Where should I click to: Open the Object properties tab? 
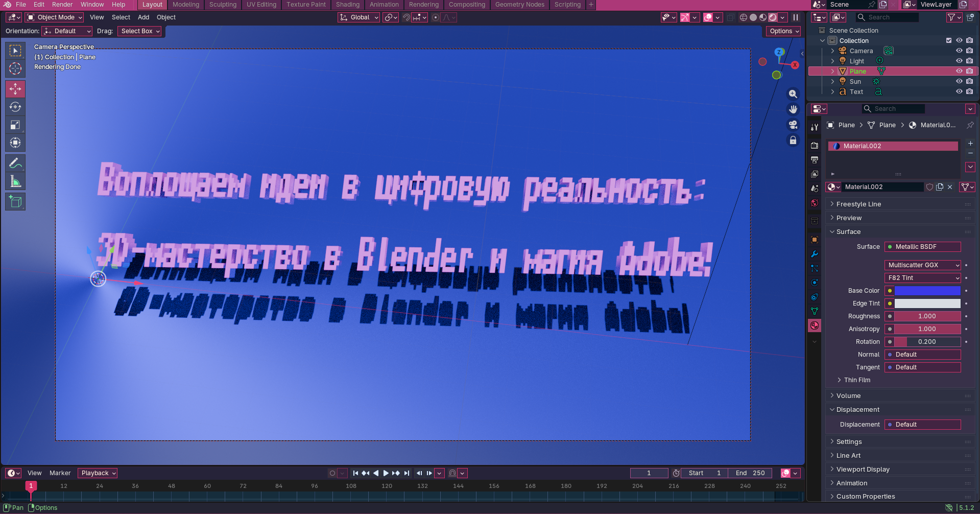point(815,240)
